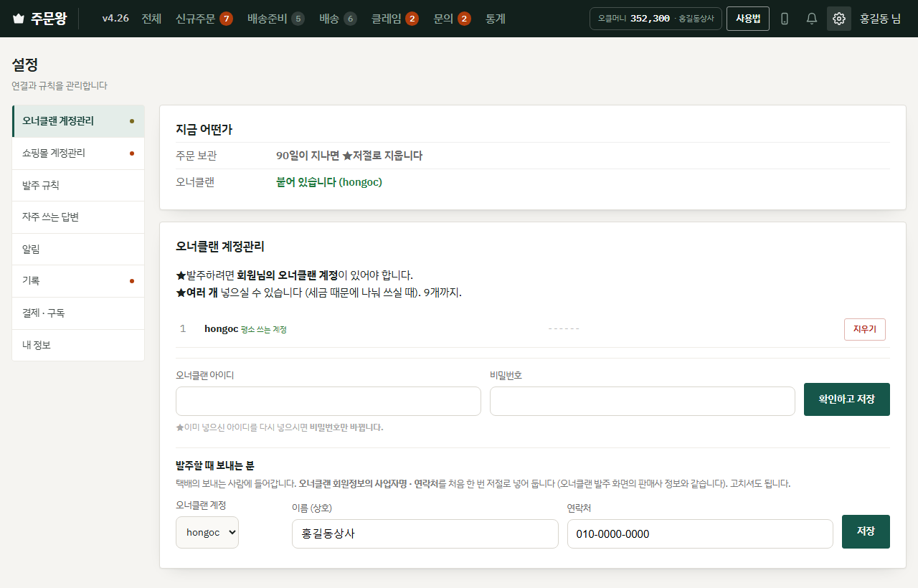Click the 오클머니 352,300 balance box
918x588 pixels.
point(656,19)
